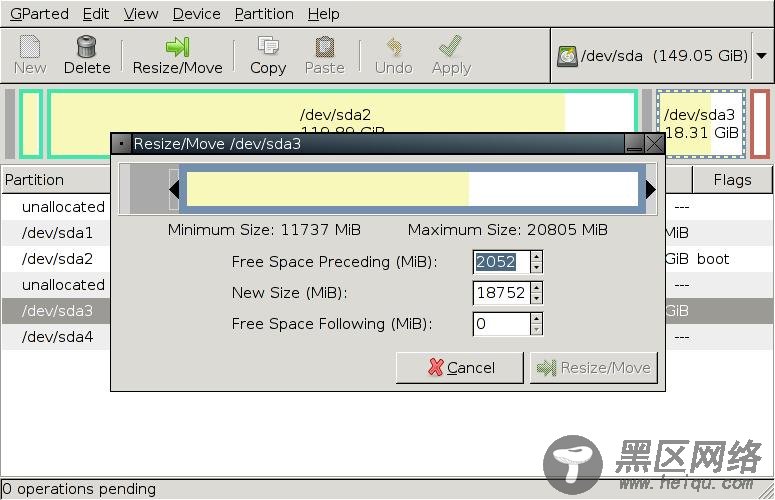Select the highlighted /dev/sda3 row
775x500 pixels.
point(56,311)
